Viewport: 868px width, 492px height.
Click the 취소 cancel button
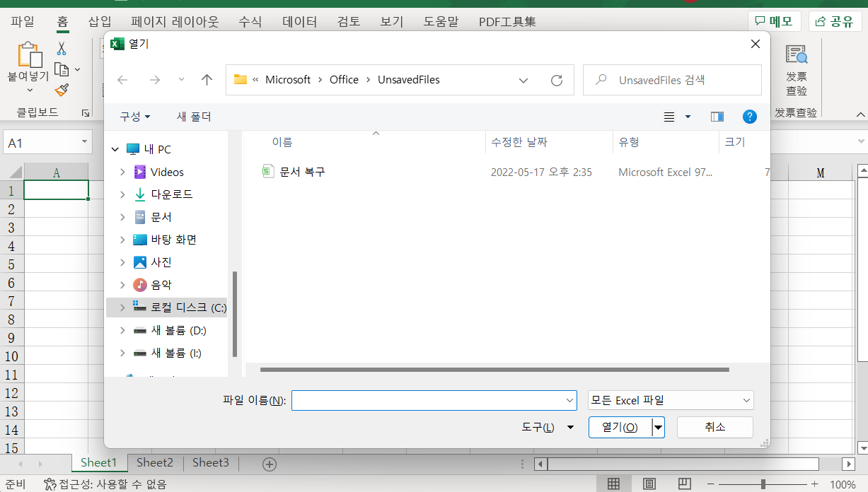coord(714,427)
